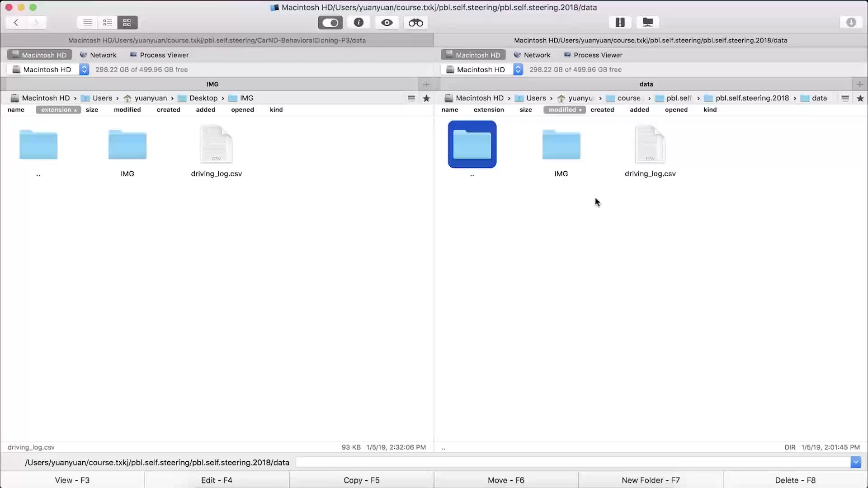Expand the download status indicator
This screenshot has width=868, height=488.
coord(851,22)
